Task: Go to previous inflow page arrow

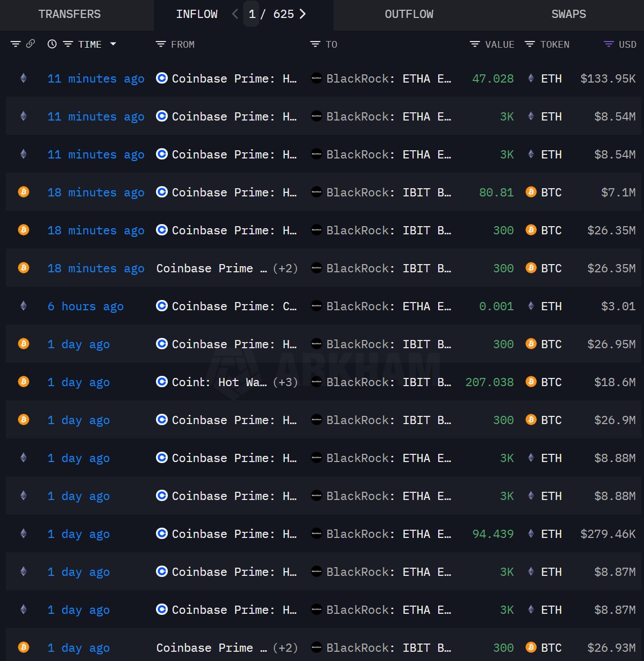Action: pyautogui.click(x=235, y=14)
